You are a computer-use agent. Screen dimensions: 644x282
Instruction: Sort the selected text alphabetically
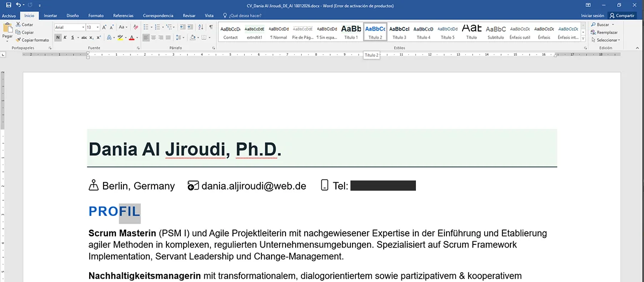(200, 27)
